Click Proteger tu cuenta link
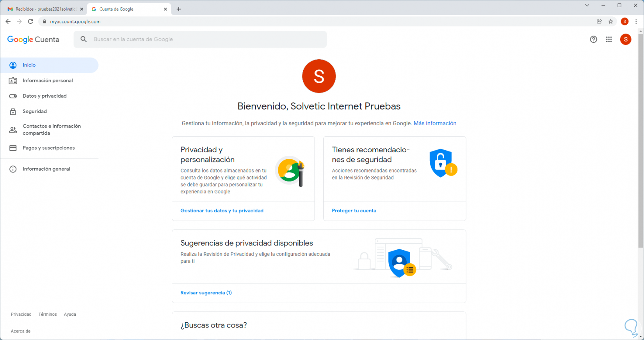 tap(354, 211)
